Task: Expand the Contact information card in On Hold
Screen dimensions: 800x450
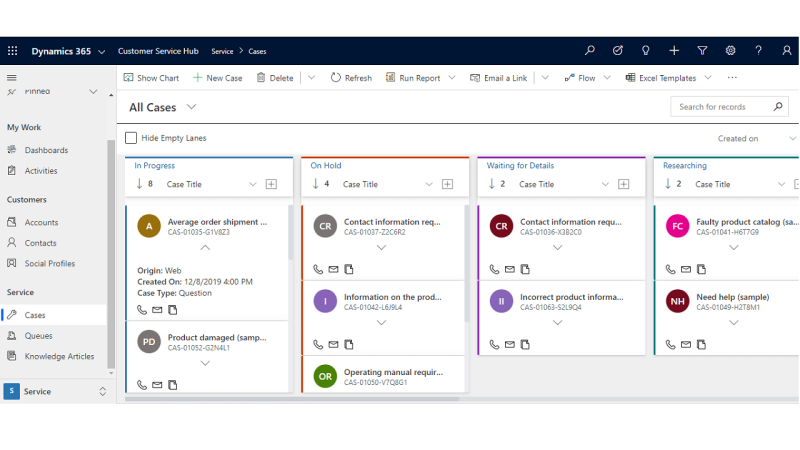Action: (381, 247)
